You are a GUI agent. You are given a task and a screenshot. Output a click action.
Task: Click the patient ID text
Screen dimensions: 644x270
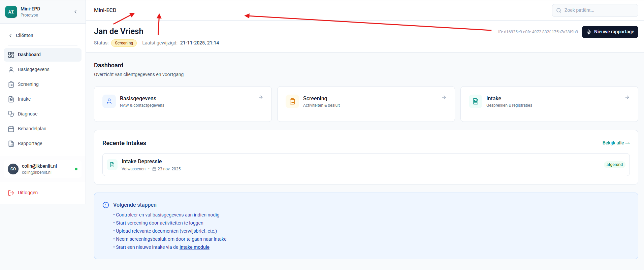[538, 32]
